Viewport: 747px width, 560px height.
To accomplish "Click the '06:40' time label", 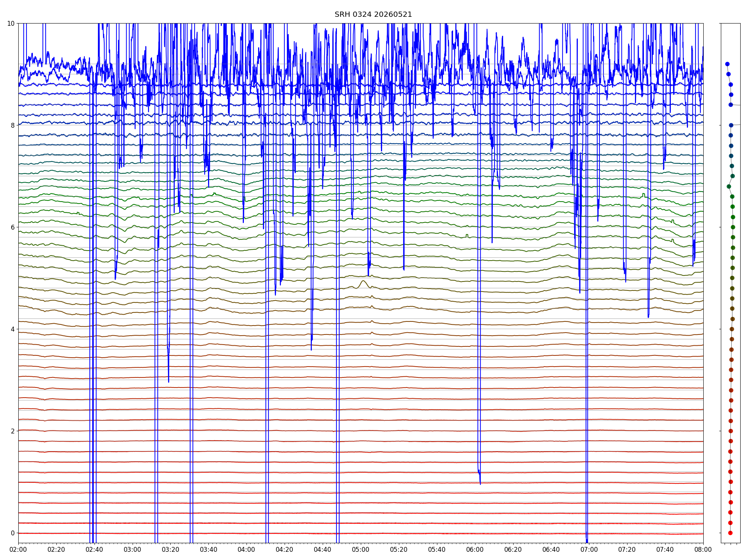I will point(551,550).
